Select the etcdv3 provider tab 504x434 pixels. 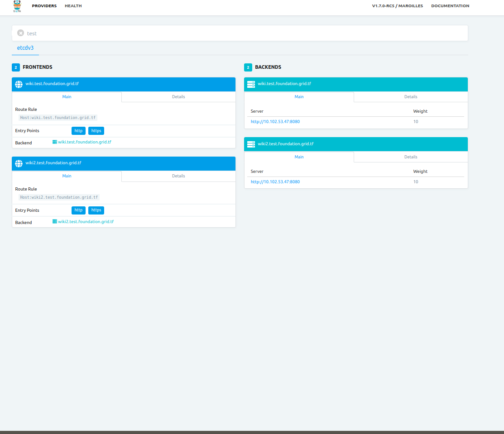pyautogui.click(x=25, y=48)
